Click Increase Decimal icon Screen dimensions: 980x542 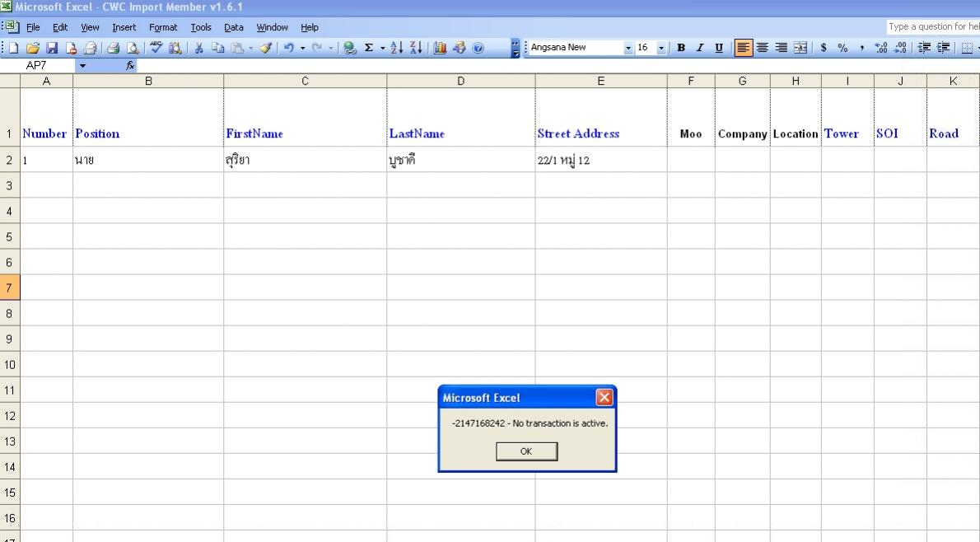[881, 48]
